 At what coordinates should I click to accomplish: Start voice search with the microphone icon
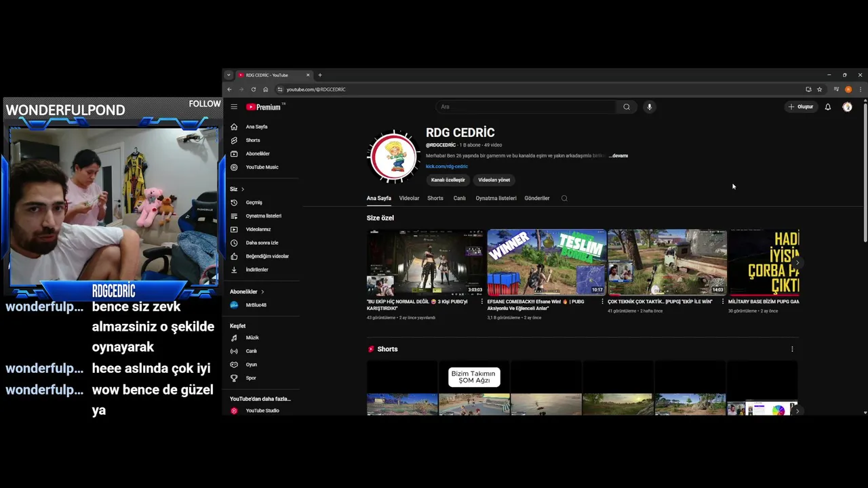click(649, 106)
